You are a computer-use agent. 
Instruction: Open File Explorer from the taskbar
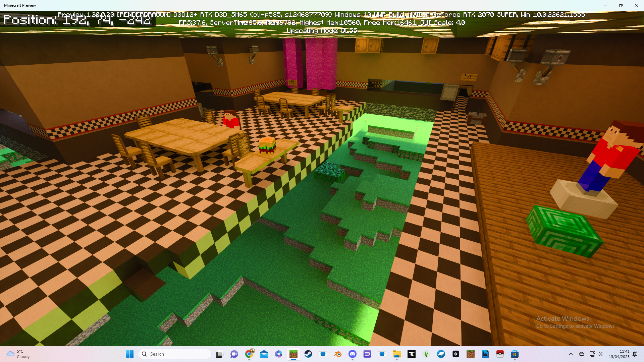click(396, 354)
